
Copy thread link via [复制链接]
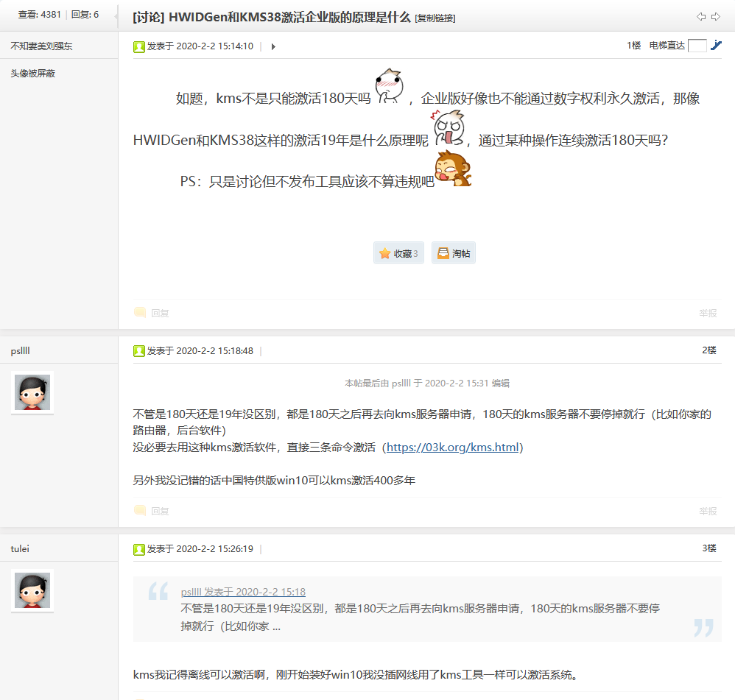[x=435, y=18]
